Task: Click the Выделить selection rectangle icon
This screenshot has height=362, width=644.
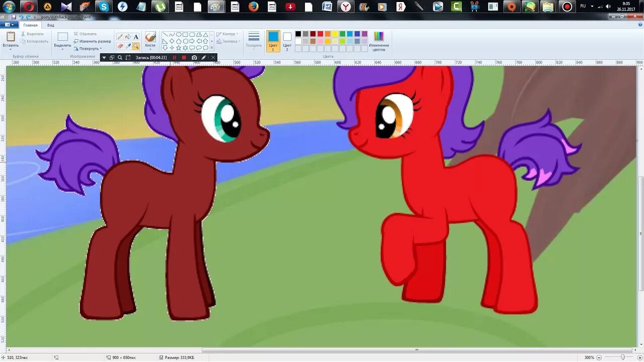Action: pos(62,37)
